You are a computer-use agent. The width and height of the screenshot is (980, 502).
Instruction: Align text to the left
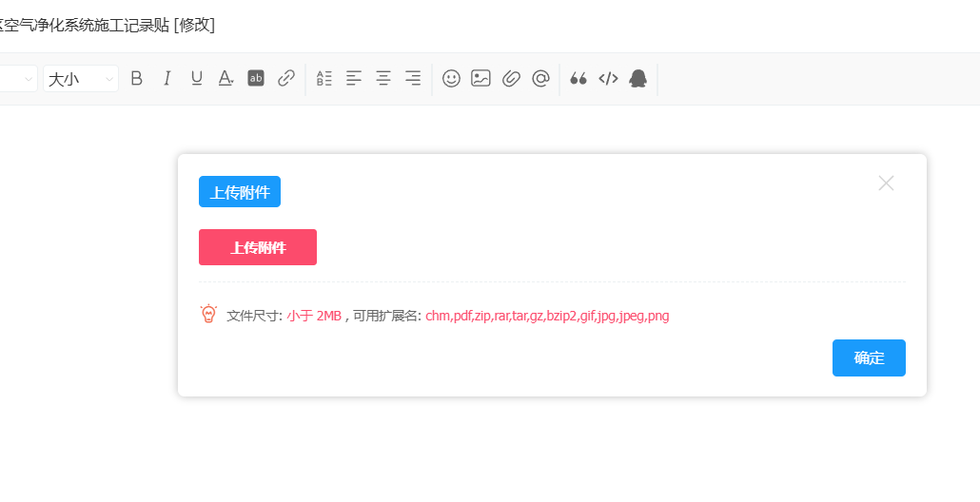(354, 79)
